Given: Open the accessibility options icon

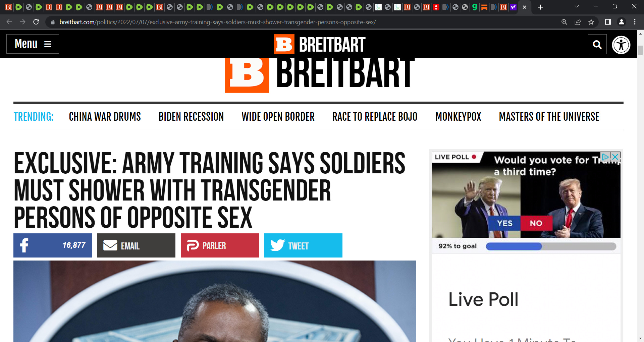Looking at the screenshot, I should 621,45.
